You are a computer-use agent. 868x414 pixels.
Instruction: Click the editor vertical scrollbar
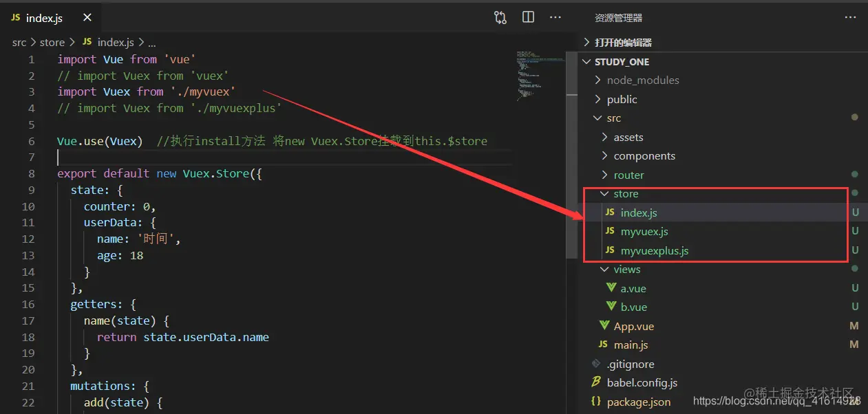tap(571, 155)
